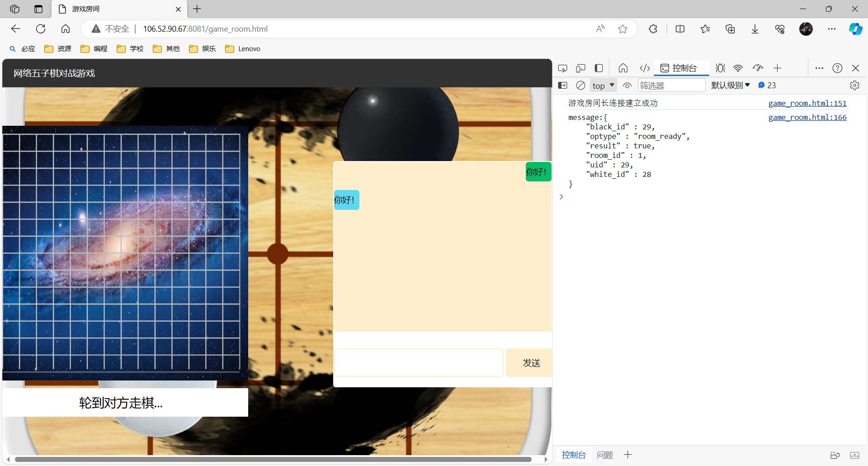Select the bottom 控制台 drawer tab
Screen dimensions: 868x466
(574, 455)
